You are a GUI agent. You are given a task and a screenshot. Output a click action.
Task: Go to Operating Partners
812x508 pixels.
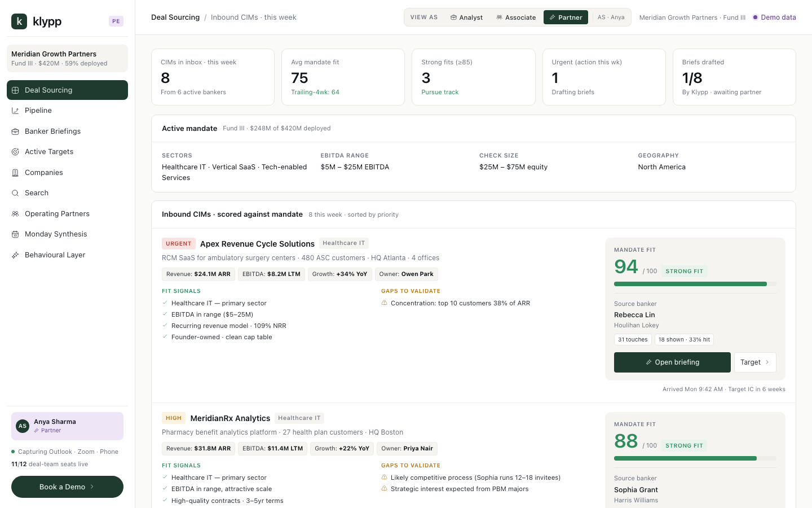pyautogui.click(x=67, y=214)
